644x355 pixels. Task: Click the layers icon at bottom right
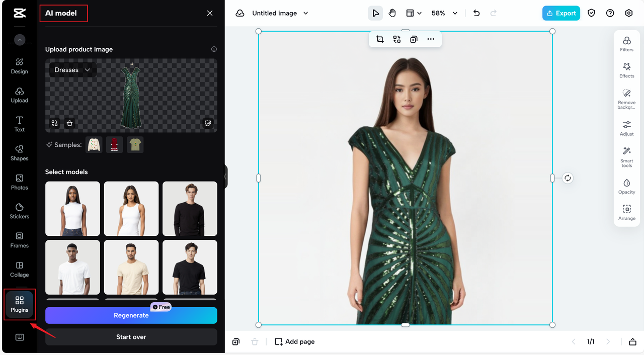point(632,342)
